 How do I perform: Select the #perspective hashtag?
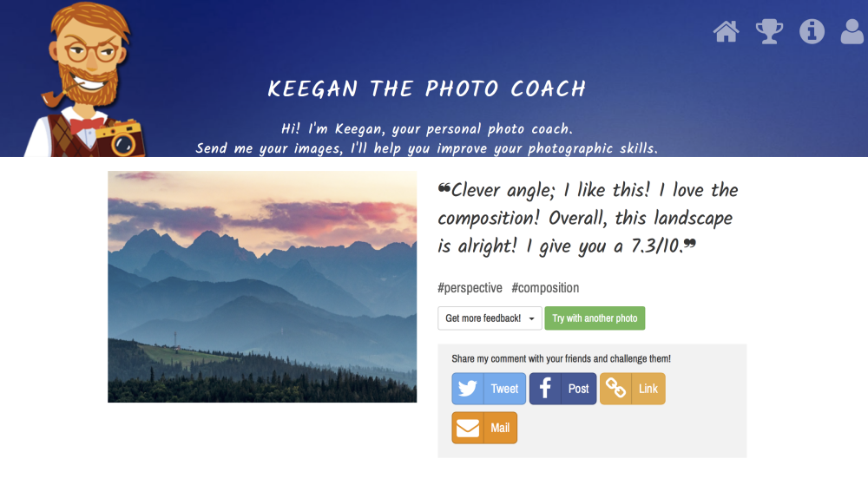click(470, 288)
